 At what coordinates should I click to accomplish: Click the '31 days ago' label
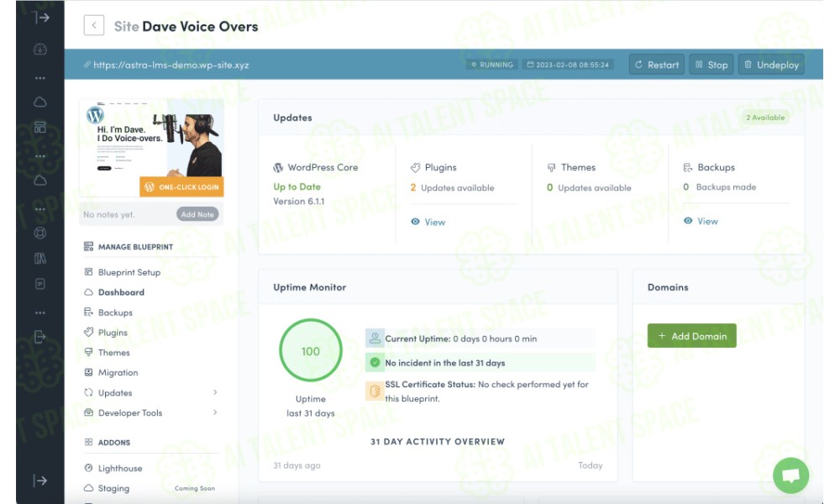point(297,465)
